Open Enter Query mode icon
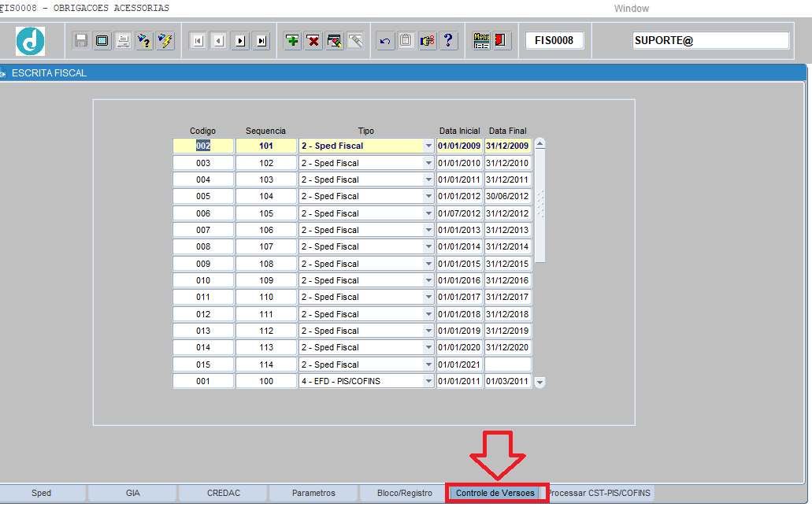The image size is (812, 507). (x=144, y=40)
